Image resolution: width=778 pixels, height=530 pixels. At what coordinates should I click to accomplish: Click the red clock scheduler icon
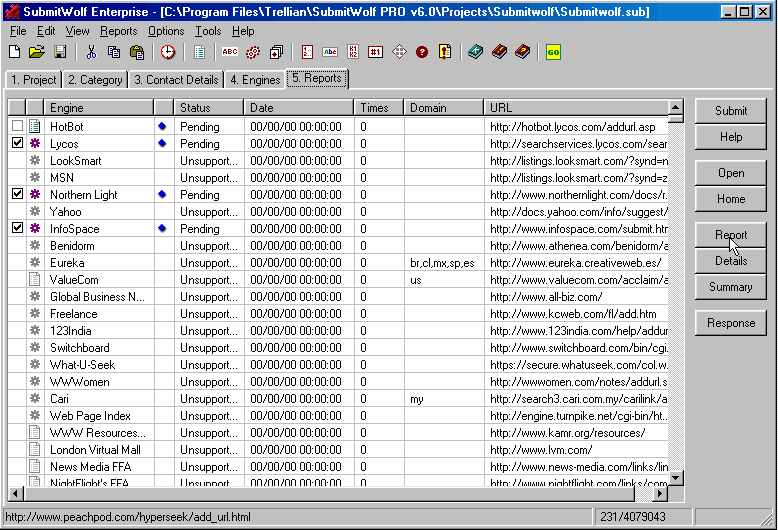tap(168, 52)
